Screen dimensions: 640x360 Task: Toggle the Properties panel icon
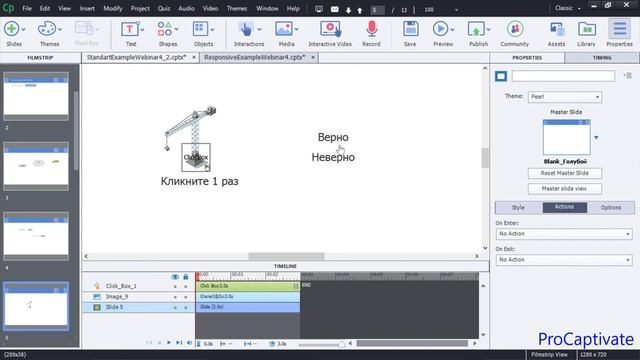tap(619, 29)
